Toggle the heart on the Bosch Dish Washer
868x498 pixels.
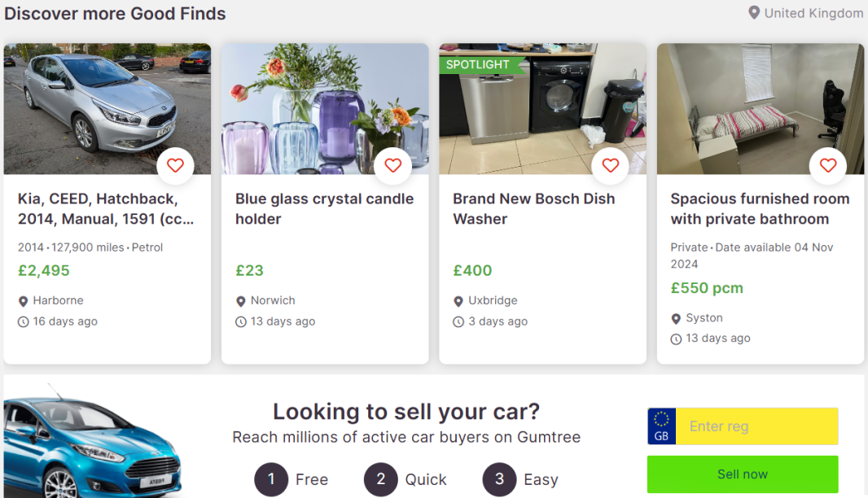(x=610, y=165)
